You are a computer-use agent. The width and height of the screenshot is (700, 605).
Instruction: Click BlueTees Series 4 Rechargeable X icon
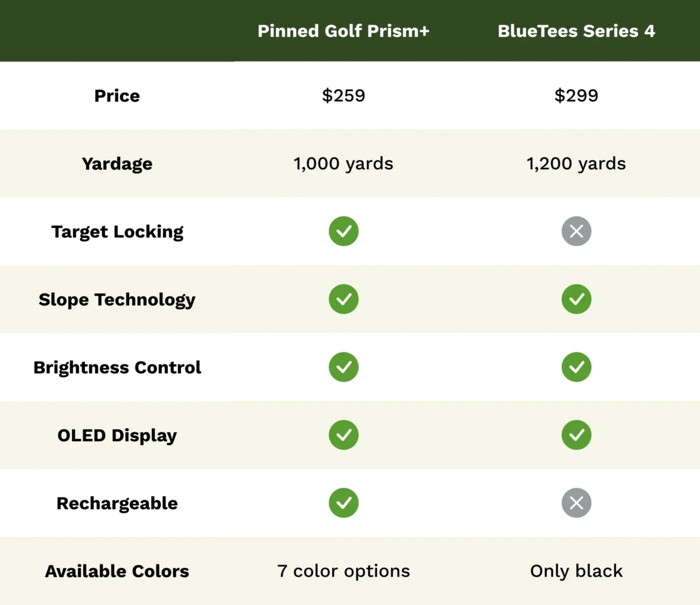point(576,503)
